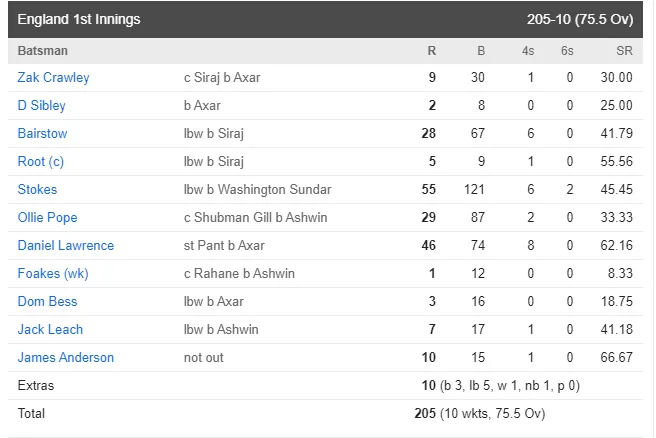Visit the Root (c) player link

coord(41,161)
